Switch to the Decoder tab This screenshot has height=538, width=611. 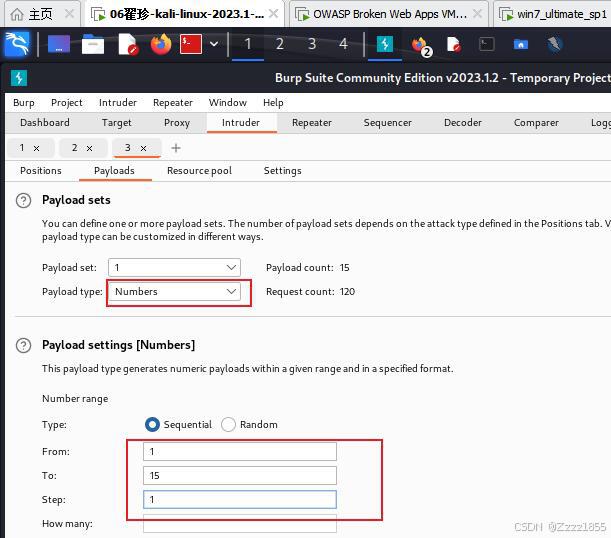463,123
